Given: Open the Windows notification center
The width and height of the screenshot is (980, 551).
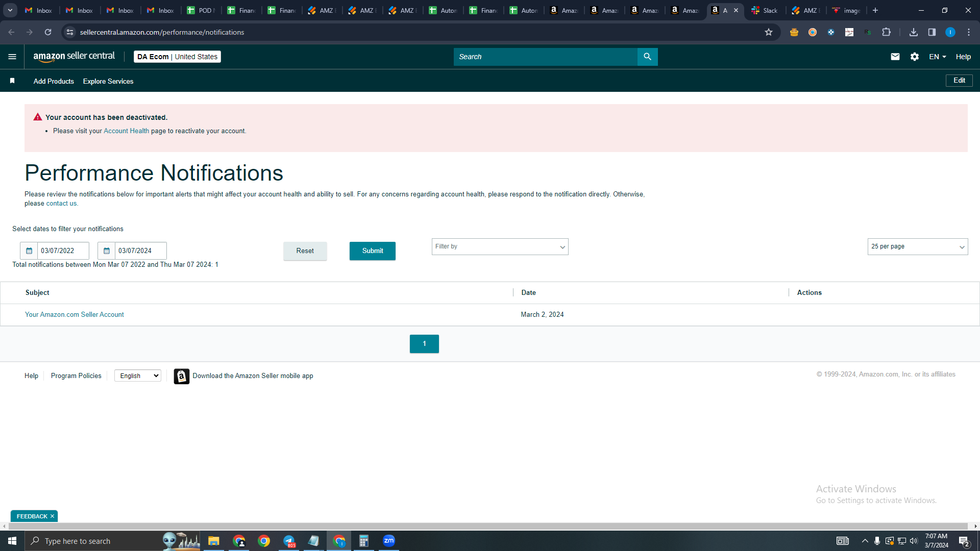Looking at the screenshot, I should pos(964,541).
